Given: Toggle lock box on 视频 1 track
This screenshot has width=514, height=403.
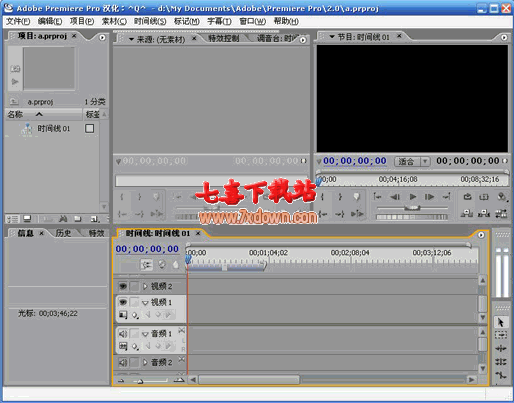Looking at the screenshot, I should click(134, 302).
